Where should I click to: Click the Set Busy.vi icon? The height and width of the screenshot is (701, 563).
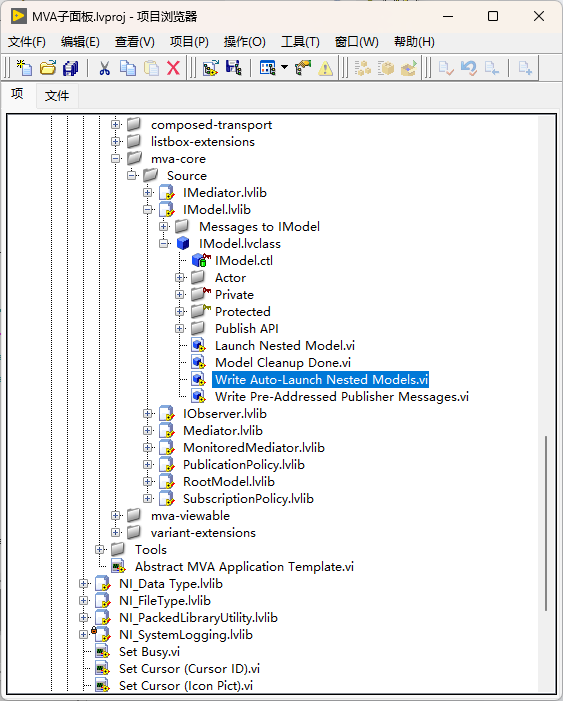[x=102, y=651]
